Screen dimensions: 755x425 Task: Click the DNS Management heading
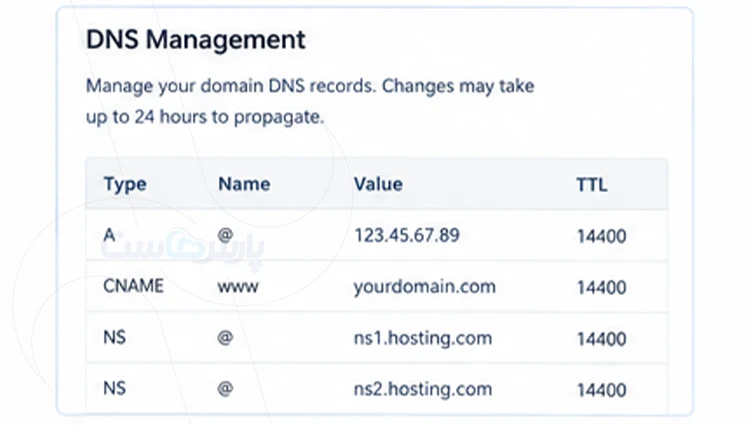click(x=195, y=39)
